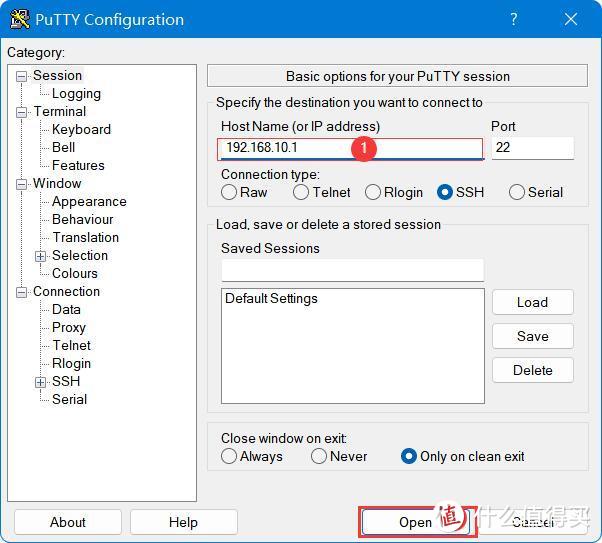Open the Bell category
The height and width of the screenshot is (543, 602).
tap(63, 147)
